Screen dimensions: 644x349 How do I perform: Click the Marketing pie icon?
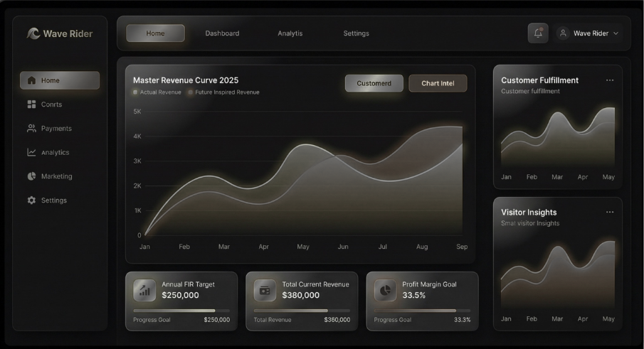pos(31,176)
